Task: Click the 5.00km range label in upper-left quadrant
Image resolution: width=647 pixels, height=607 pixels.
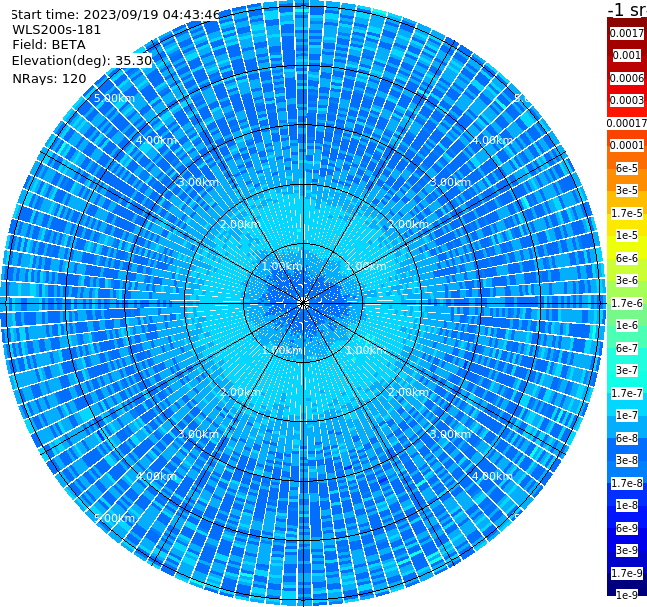Action: (114, 98)
